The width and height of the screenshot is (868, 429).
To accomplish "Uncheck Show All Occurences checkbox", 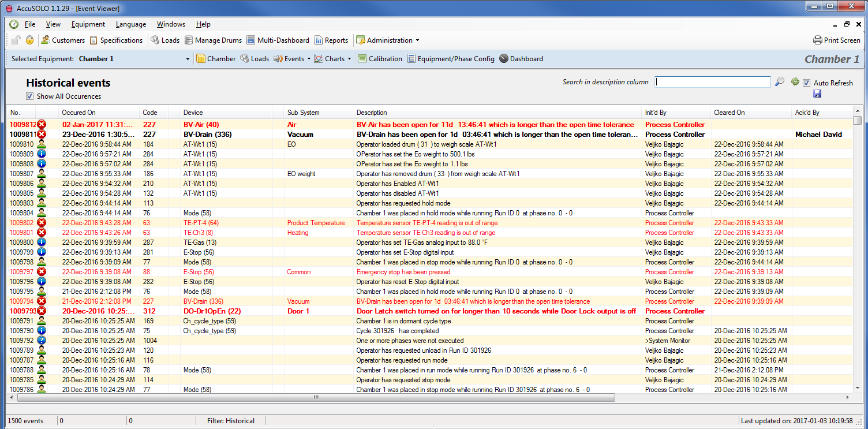I will coord(30,96).
